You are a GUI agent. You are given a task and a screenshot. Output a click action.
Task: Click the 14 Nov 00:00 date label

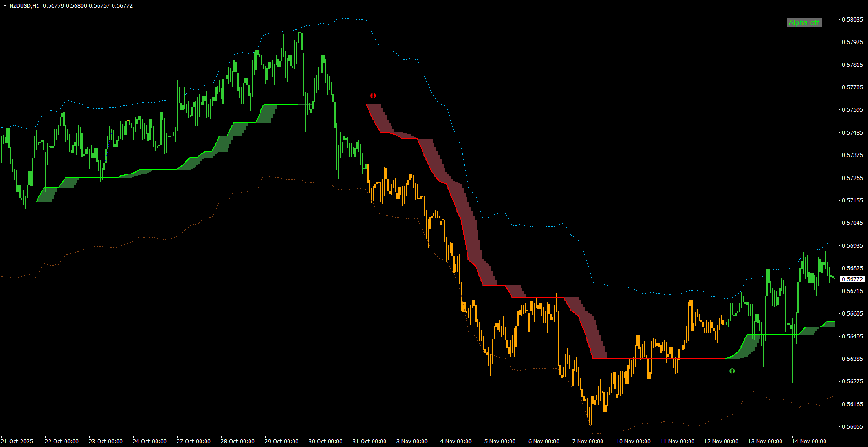click(809, 442)
